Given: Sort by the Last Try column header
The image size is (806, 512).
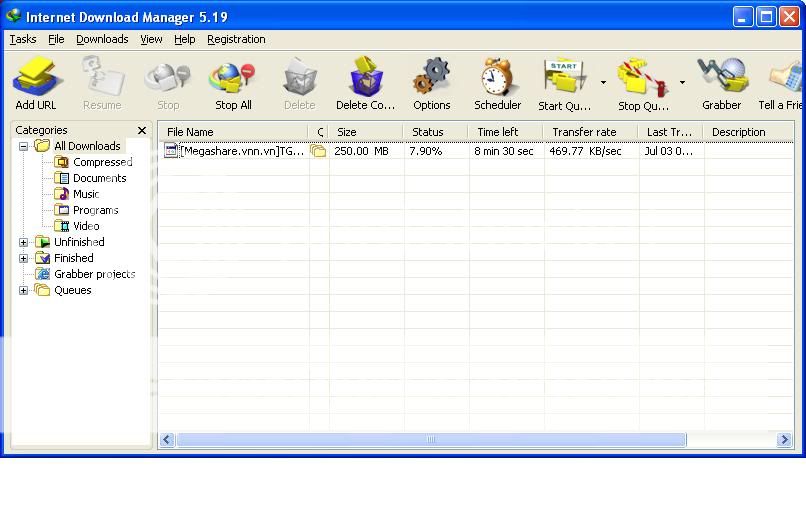Looking at the screenshot, I should click(671, 132).
